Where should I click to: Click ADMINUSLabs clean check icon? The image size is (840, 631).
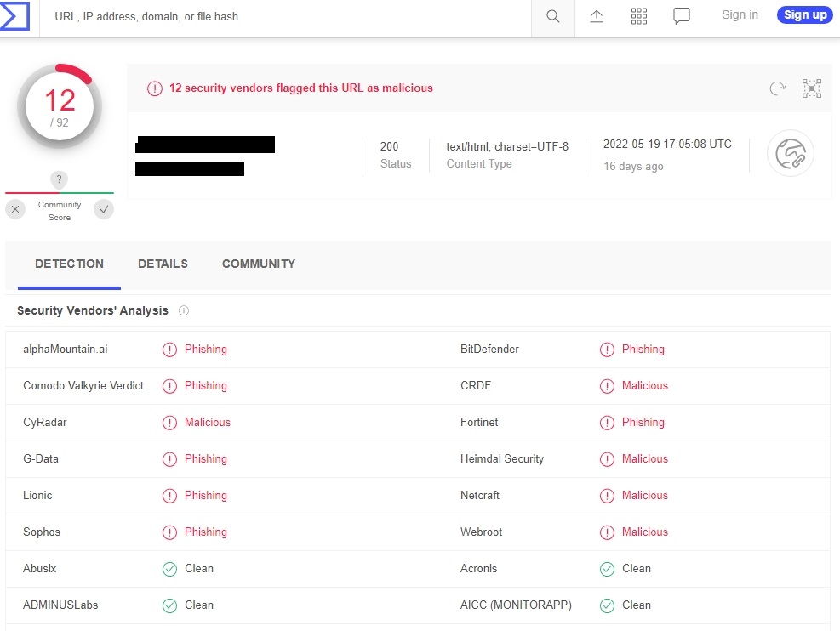(x=170, y=605)
